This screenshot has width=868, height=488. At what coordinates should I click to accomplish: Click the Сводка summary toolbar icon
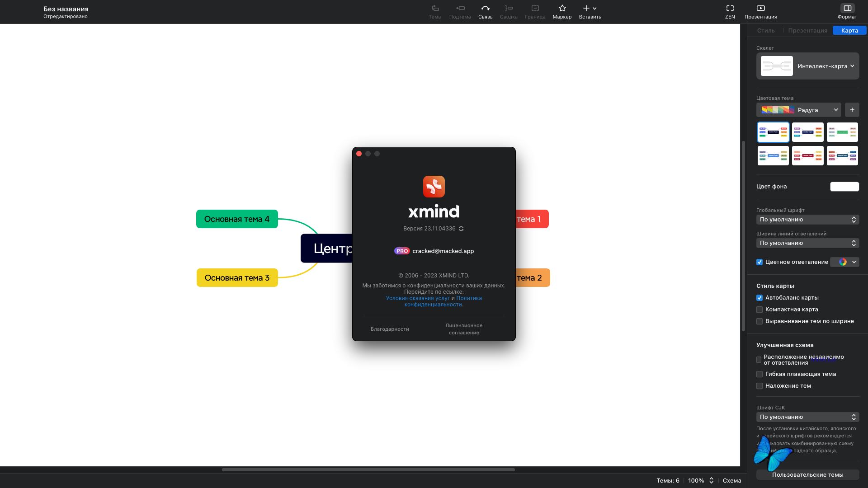509,12
